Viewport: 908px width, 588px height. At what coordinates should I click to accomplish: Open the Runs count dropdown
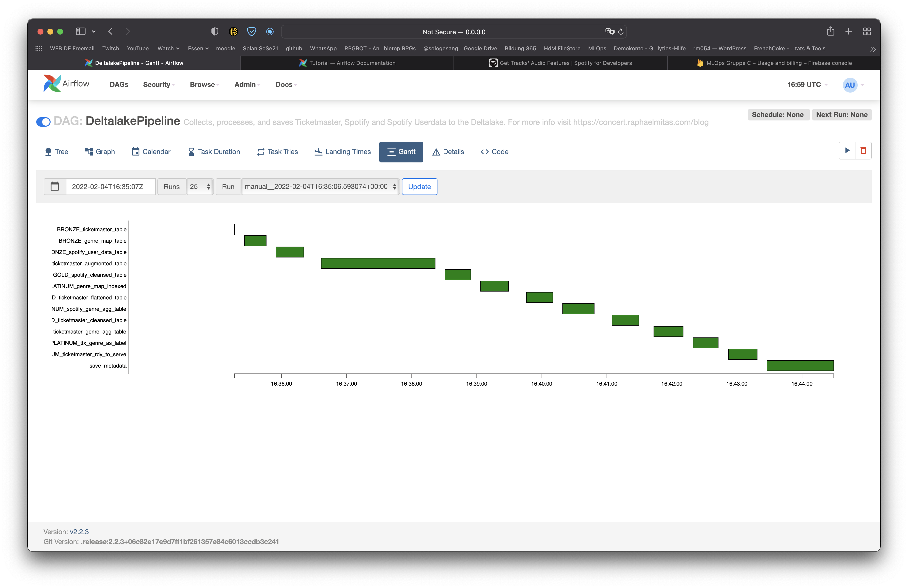point(200,187)
